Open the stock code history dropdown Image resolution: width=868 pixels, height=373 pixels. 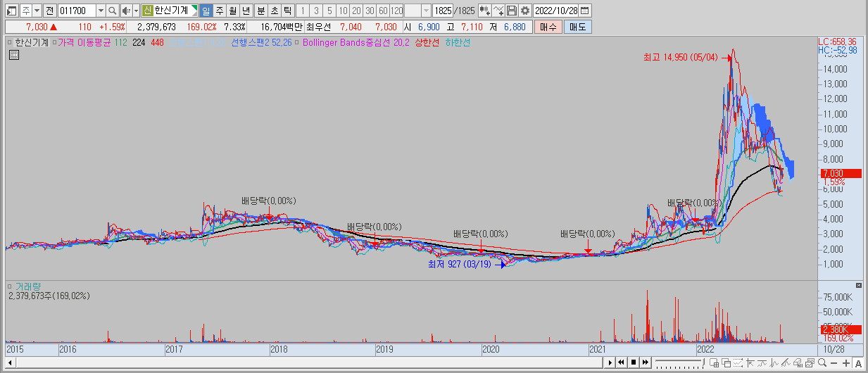point(100,11)
